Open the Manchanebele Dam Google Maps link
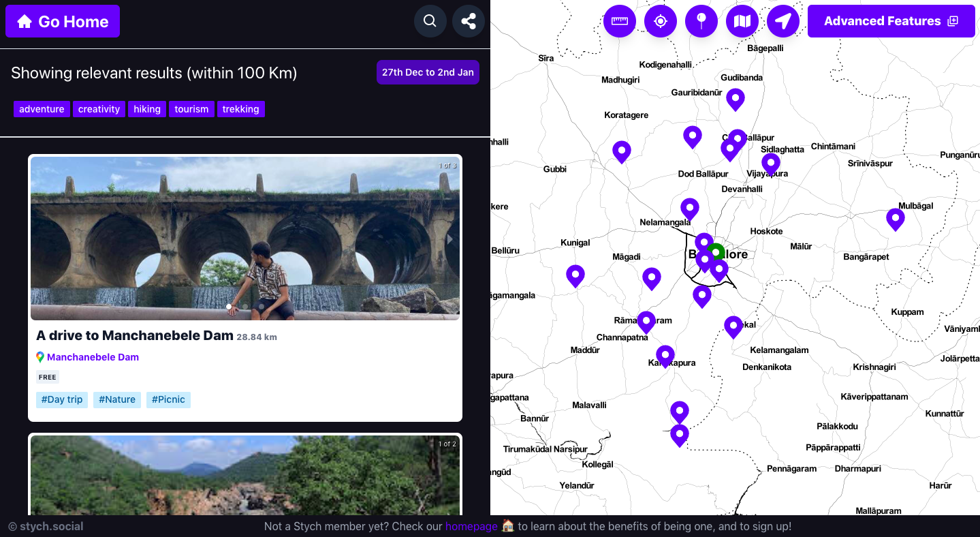This screenshot has height=537, width=980. coord(93,357)
